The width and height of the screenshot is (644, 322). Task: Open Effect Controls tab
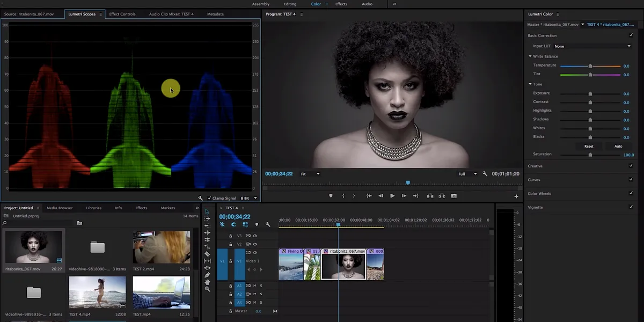pos(122,14)
